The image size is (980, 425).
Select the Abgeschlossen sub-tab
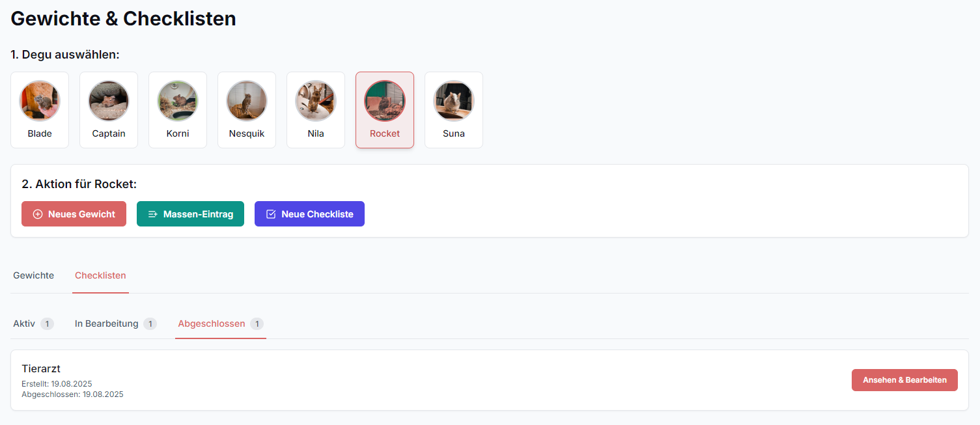pos(221,323)
